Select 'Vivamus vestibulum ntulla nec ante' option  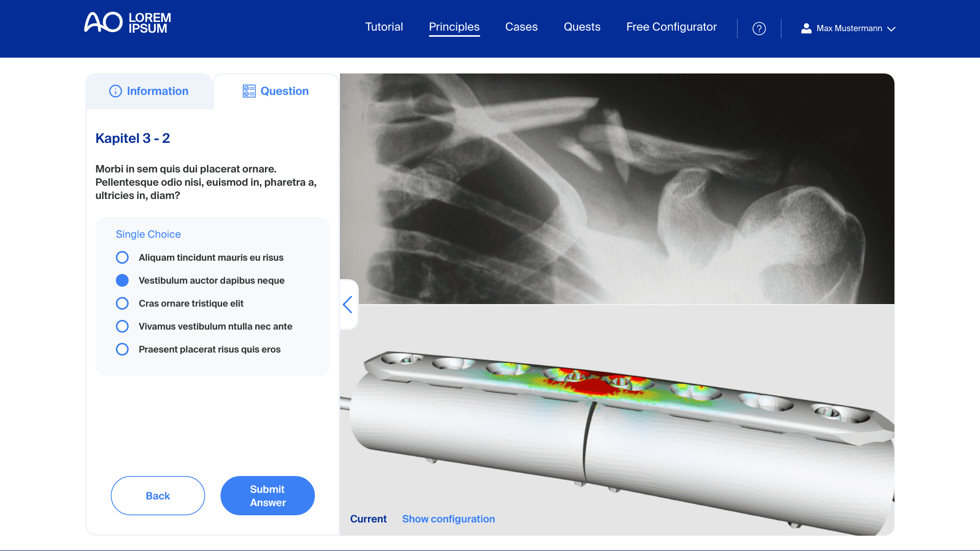122,327
